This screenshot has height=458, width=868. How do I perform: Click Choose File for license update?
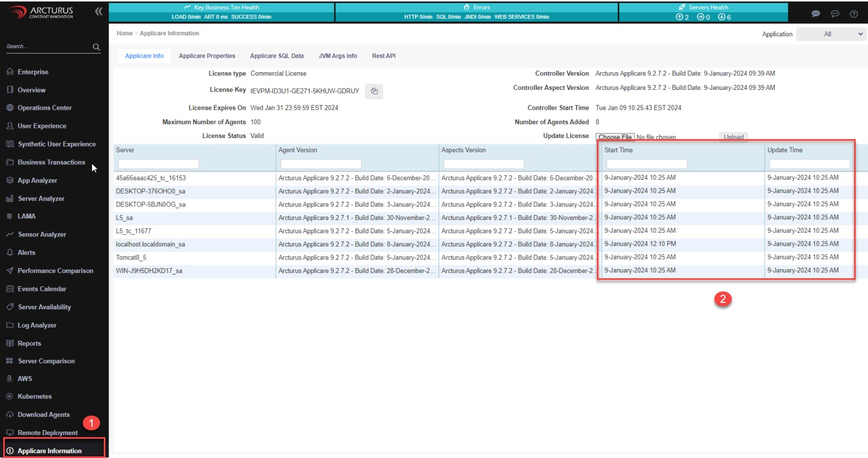(615, 137)
